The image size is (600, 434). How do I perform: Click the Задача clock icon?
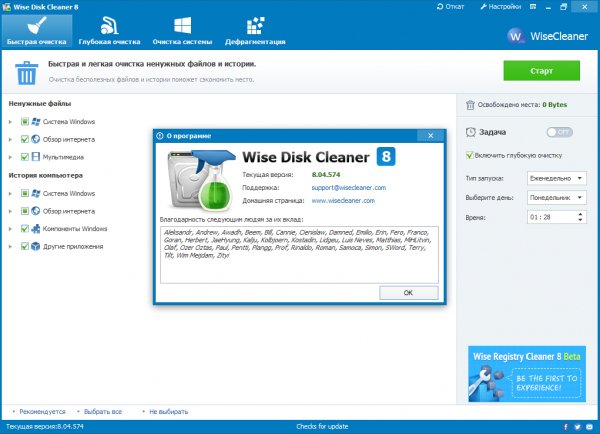(470, 132)
